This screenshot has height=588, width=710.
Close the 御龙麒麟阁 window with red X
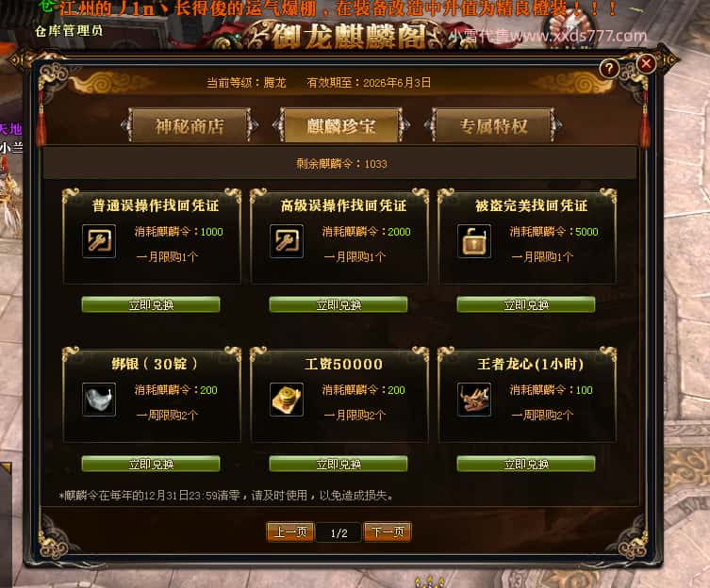pyautogui.click(x=646, y=64)
